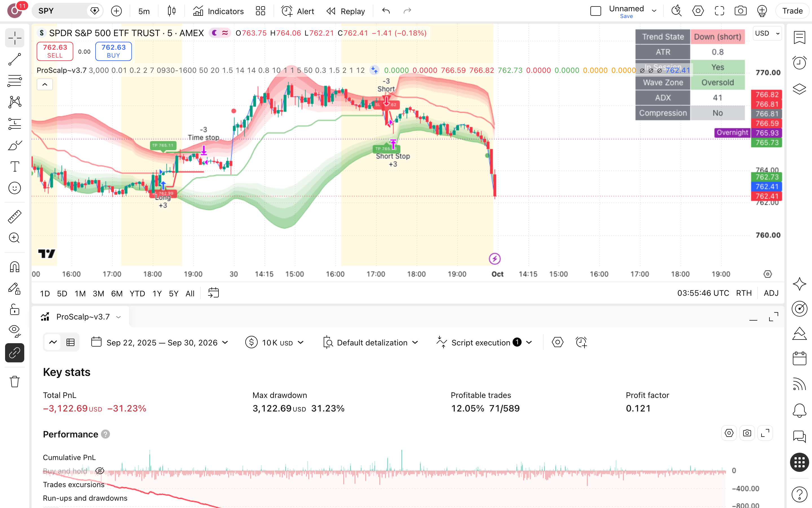Open notifications bell icon
This screenshot has height=508, width=812.
pyautogui.click(x=799, y=410)
